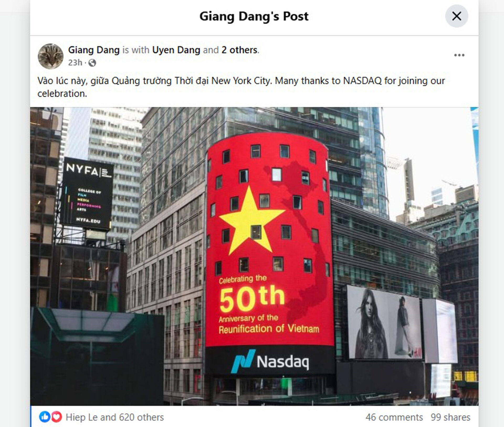
Task: Click the blue Like reaction icon
Action: [45, 417]
